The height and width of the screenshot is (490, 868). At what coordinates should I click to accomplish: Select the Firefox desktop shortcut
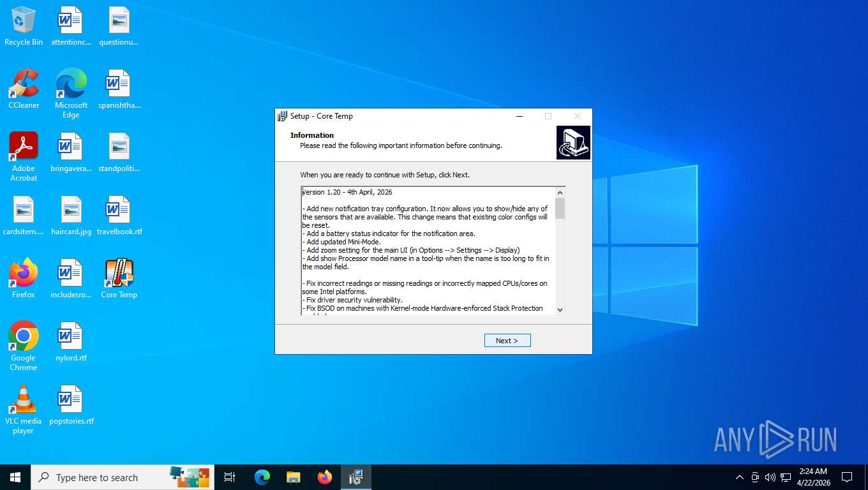(24, 279)
